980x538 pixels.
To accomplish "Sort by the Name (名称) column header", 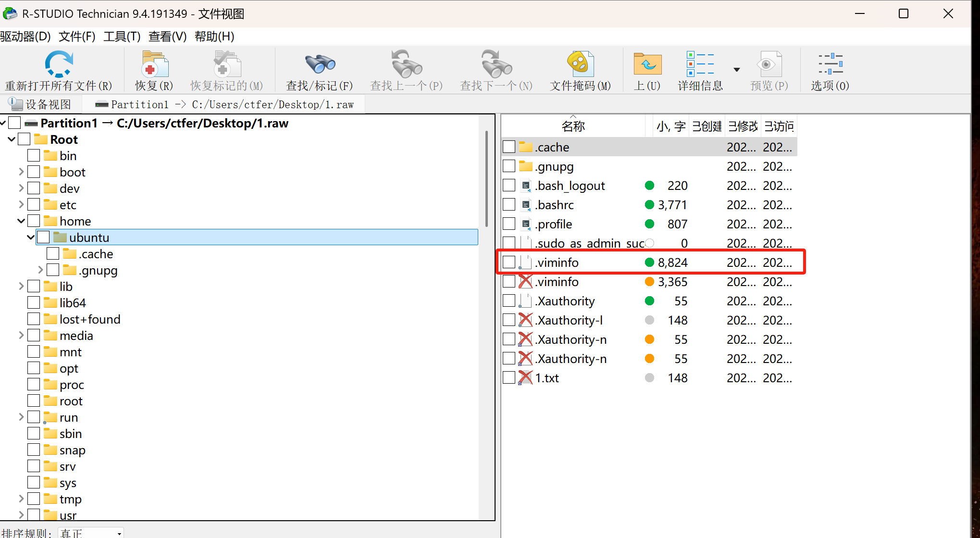I will (x=573, y=126).
